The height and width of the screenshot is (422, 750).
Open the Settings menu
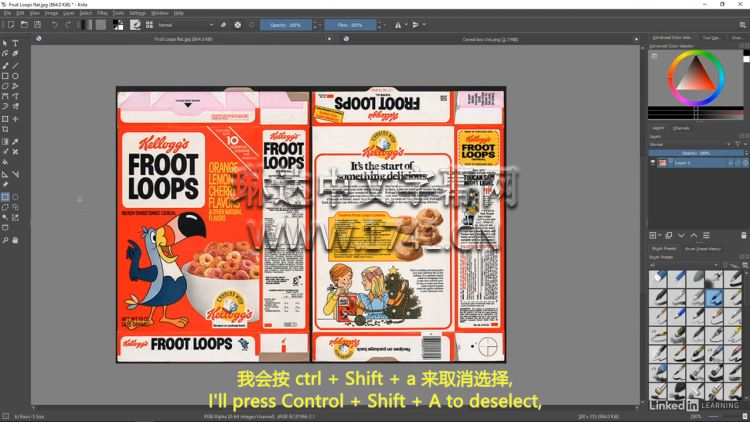[x=137, y=13]
